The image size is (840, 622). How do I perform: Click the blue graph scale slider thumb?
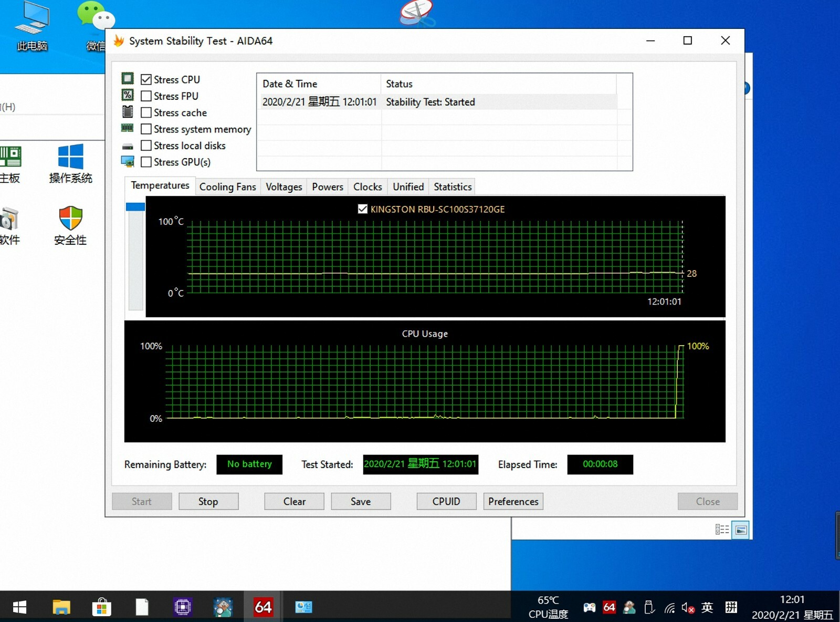(135, 207)
